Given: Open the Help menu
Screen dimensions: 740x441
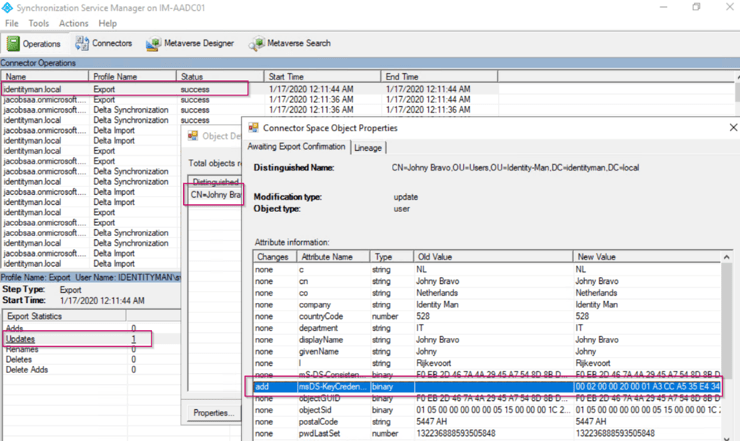Looking at the screenshot, I should (x=107, y=23).
